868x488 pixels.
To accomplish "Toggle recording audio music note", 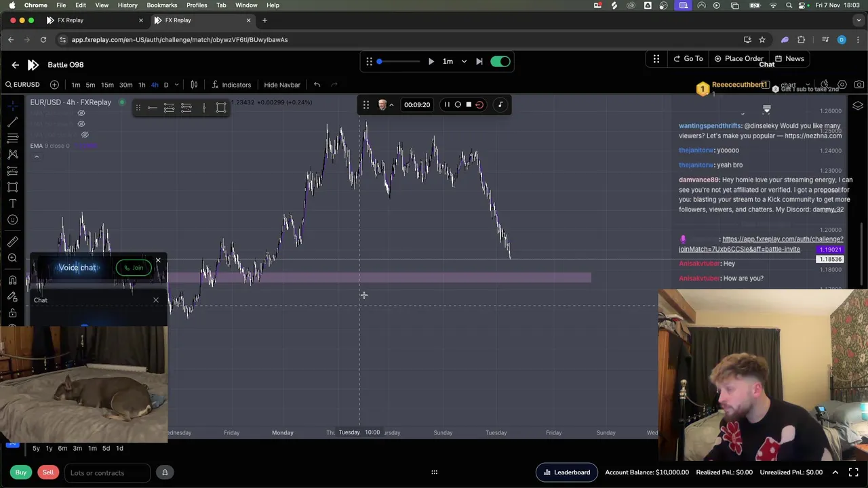I will (x=500, y=105).
